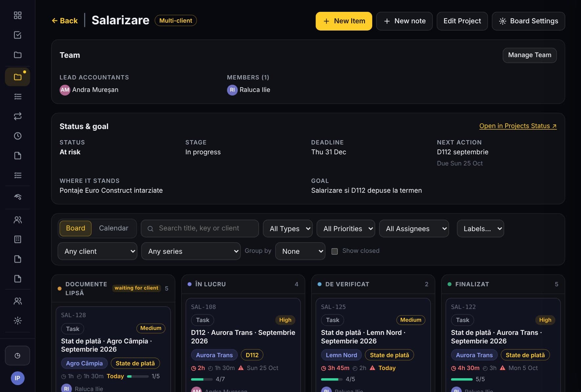The height and width of the screenshot is (392, 581).
Task: Open the Group by None dropdown
Action: coord(300,251)
